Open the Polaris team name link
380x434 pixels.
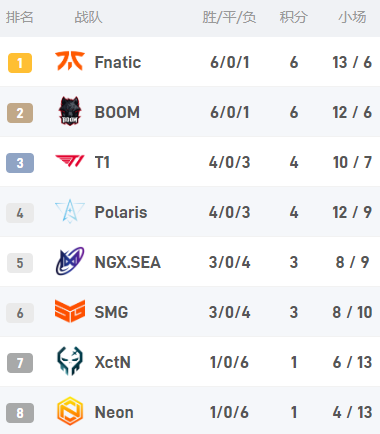(121, 212)
